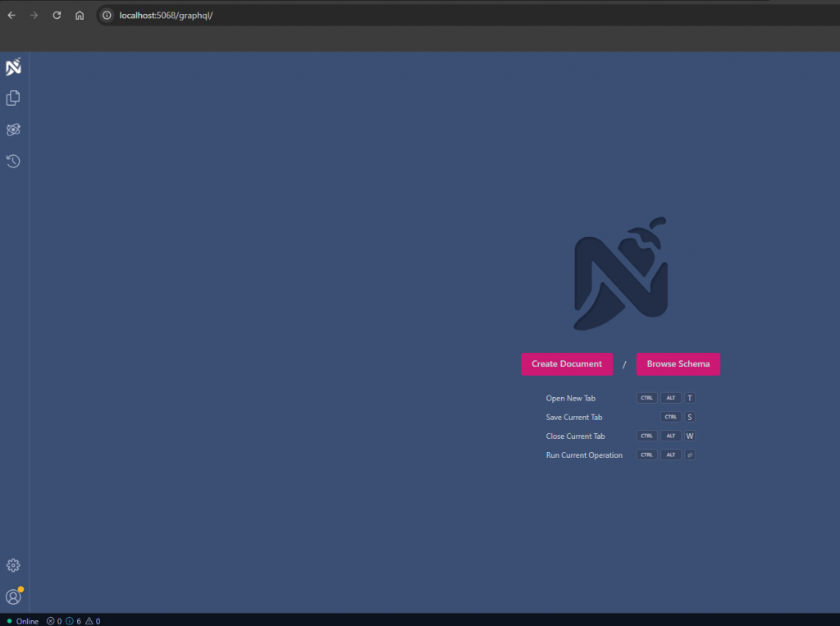Go to browser home page
Image resolution: width=840 pixels, height=626 pixels.
point(80,15)
